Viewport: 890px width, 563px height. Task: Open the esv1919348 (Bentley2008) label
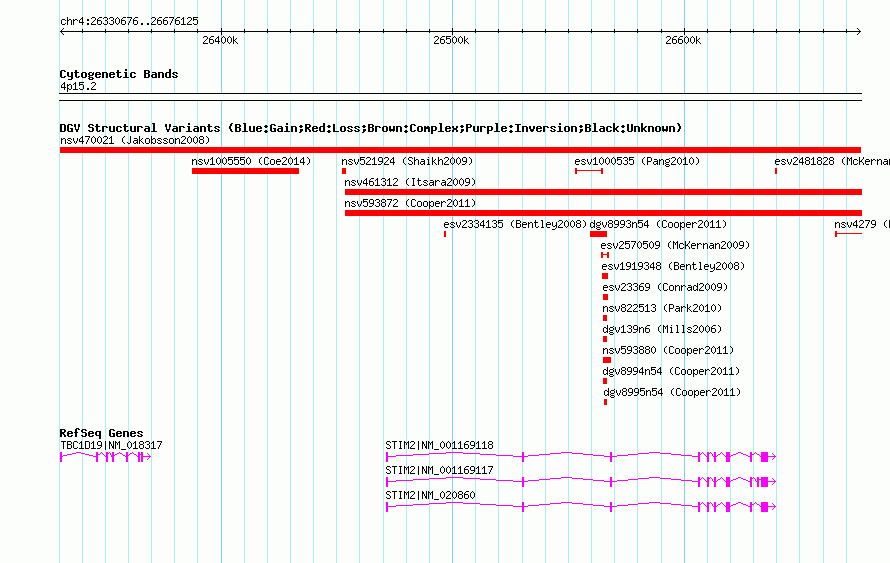click(x=673, y=266)
